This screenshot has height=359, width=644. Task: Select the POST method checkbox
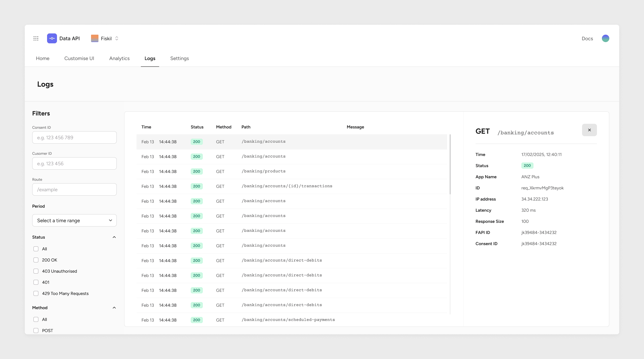(x=36, y=331)
